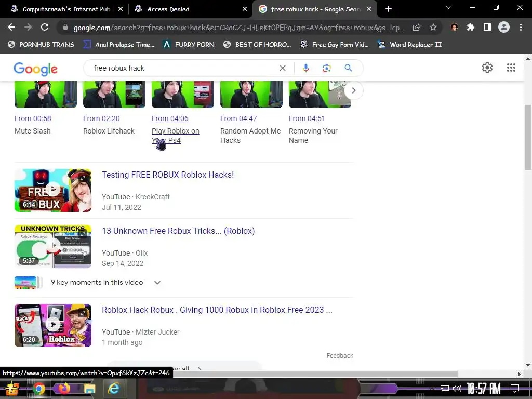
Task: Click the Play Roblox on Your Ps4 link
Action: tap(176, 136)
